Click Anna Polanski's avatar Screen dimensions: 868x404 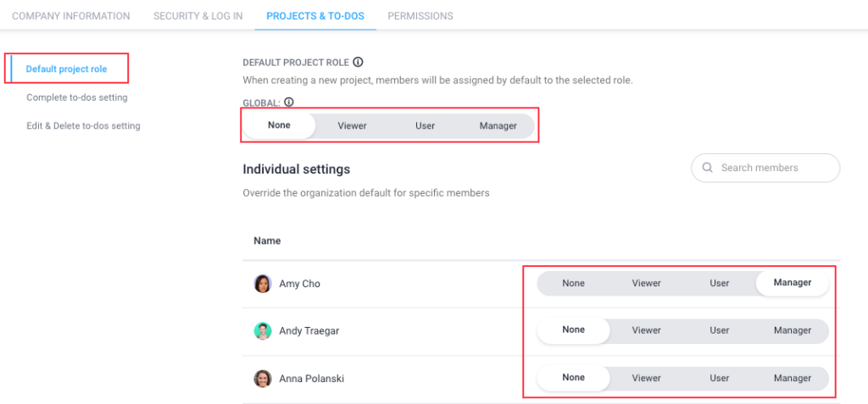click(x=263, y=379)
